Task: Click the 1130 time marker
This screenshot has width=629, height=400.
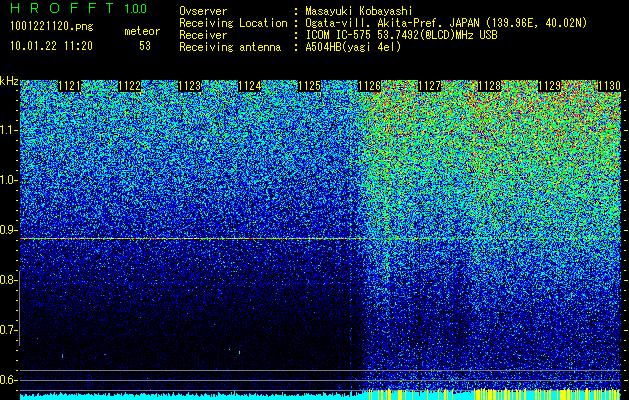Action: (x=609, y=86)
